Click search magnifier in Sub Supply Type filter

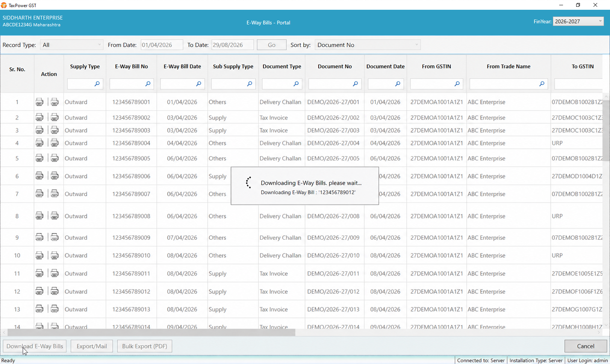[x=249, y=84]
